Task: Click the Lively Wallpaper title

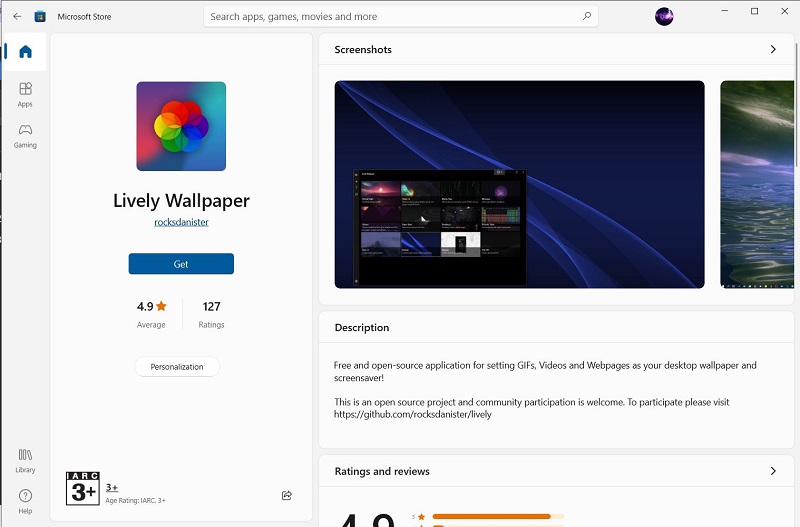Action: click(181, 200)
